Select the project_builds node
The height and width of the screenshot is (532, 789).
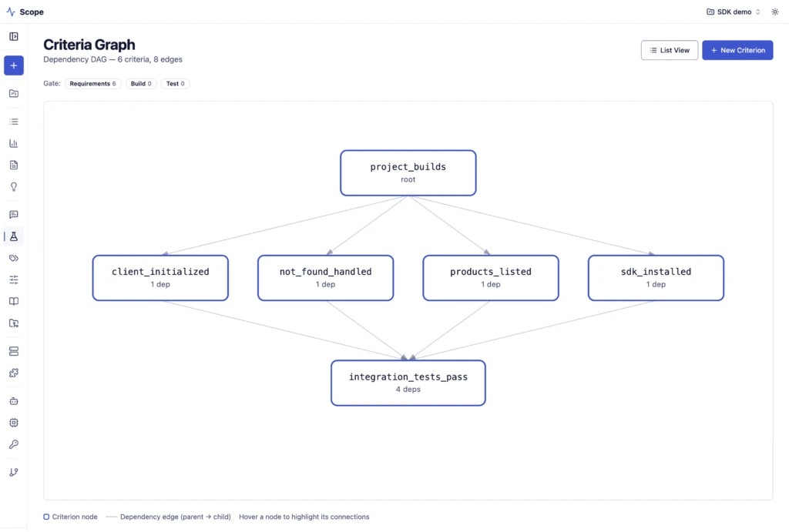click(408, 173)
